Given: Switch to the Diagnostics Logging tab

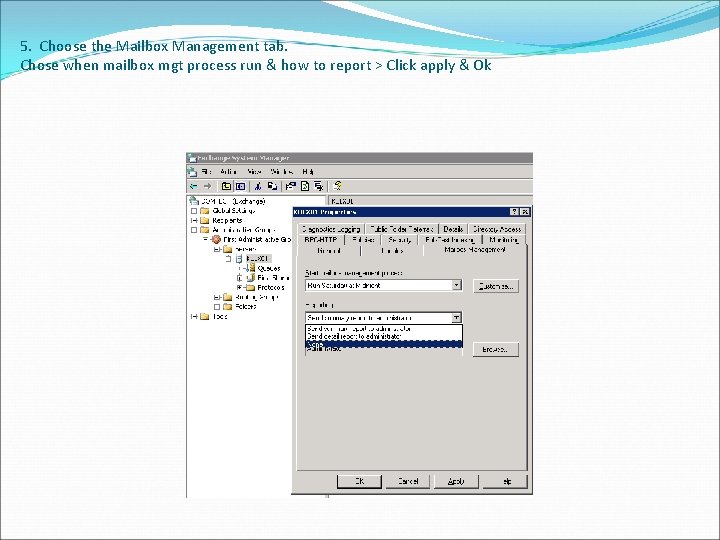Looking at the screenshot, I should (331, 229).
